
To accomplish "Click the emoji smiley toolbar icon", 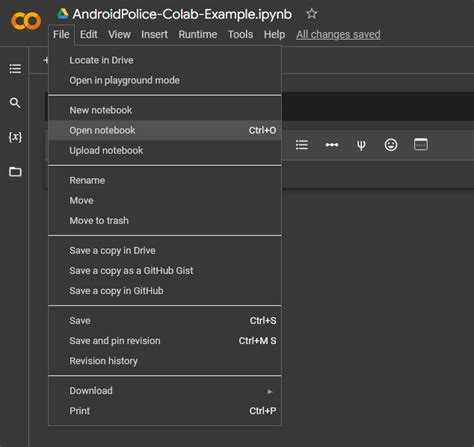I will (391, 145).
